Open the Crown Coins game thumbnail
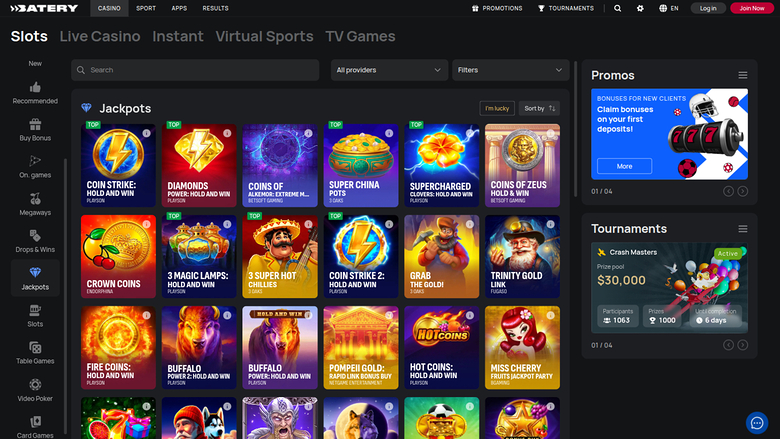The height and width of the screenshot is (439, 780). 119,256
